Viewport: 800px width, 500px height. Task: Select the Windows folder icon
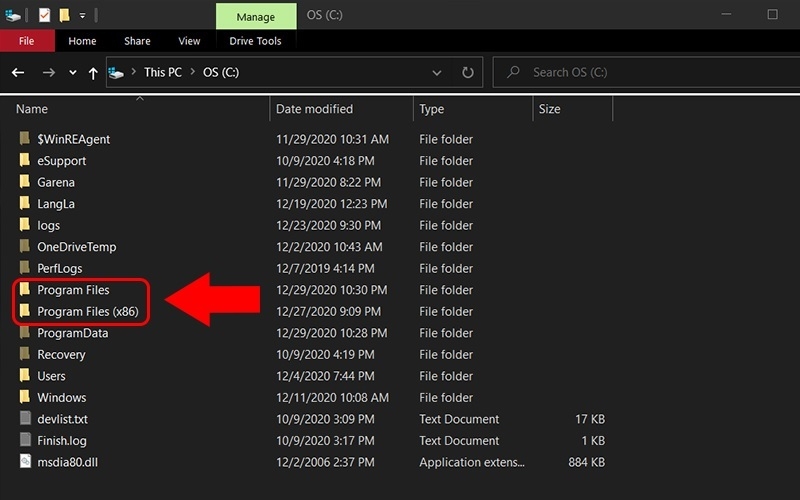click(25, 397)
